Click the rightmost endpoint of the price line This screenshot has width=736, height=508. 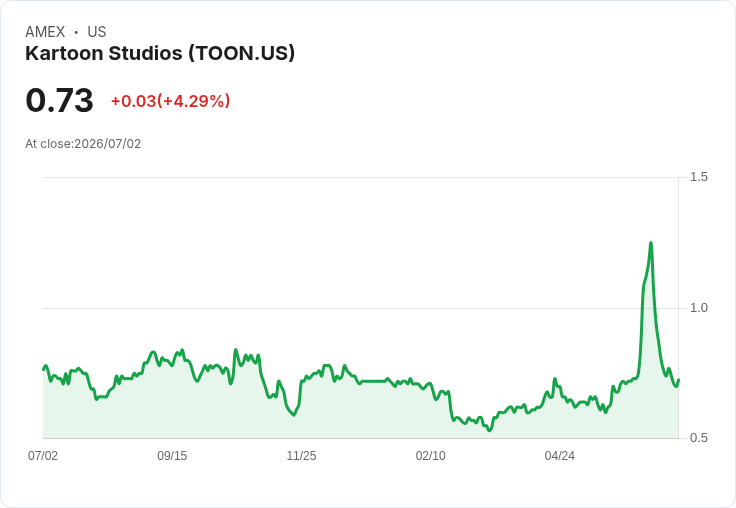click(679, 380)
